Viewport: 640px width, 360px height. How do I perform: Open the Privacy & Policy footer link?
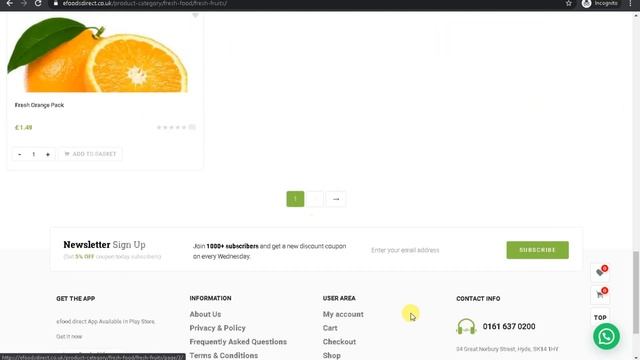click(217, 328)
